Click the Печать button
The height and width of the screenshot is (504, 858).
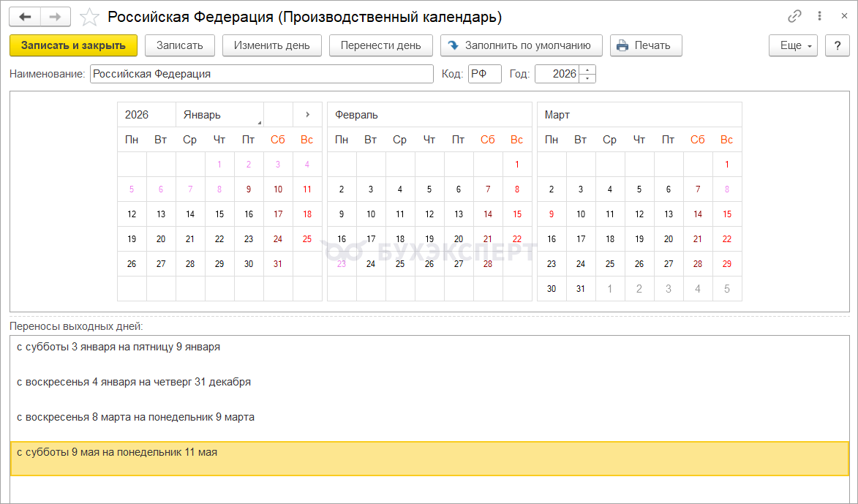pos(646,45)
